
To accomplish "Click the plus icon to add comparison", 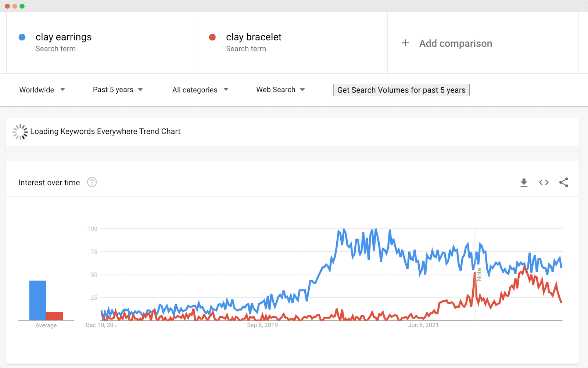I will click(x=405, y=43).
